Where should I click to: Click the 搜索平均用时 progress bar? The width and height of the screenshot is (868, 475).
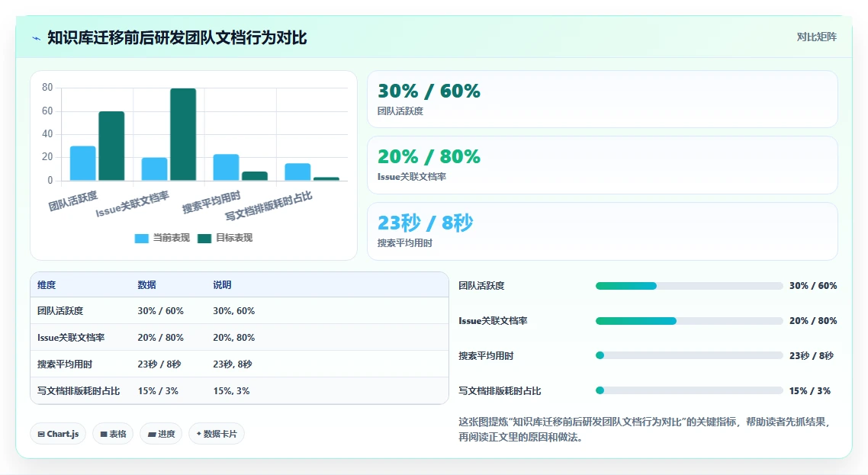(690, 355)
